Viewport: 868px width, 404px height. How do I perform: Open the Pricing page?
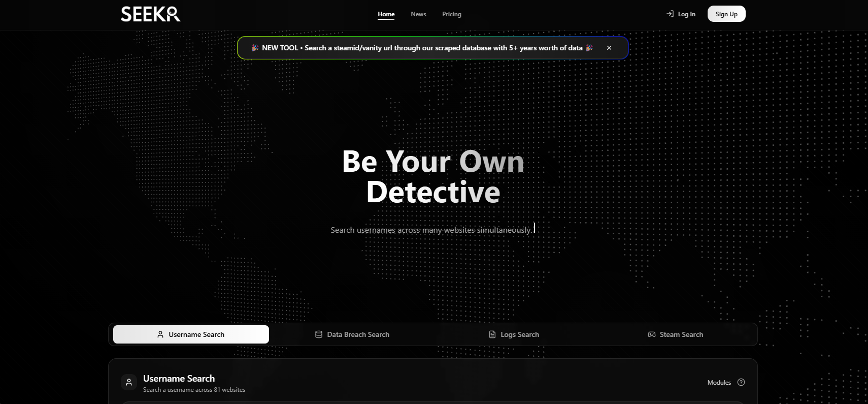pyautogui.click(x=452, y=14)
